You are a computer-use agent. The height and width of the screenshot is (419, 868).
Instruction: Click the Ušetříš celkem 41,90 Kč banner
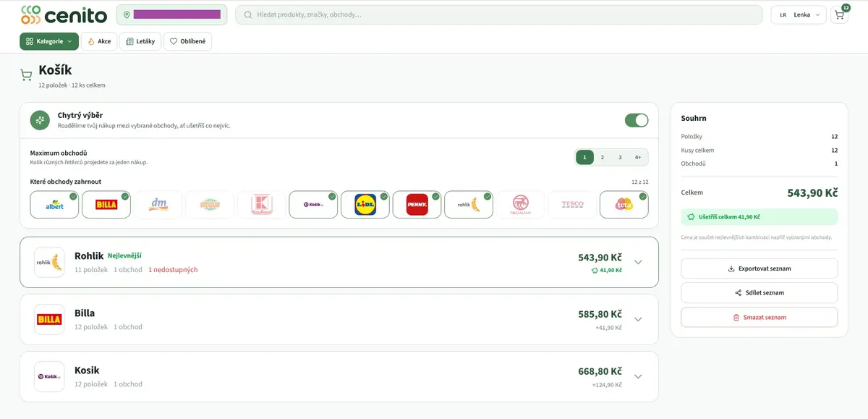pyautogui.click(x=759, y=216)
